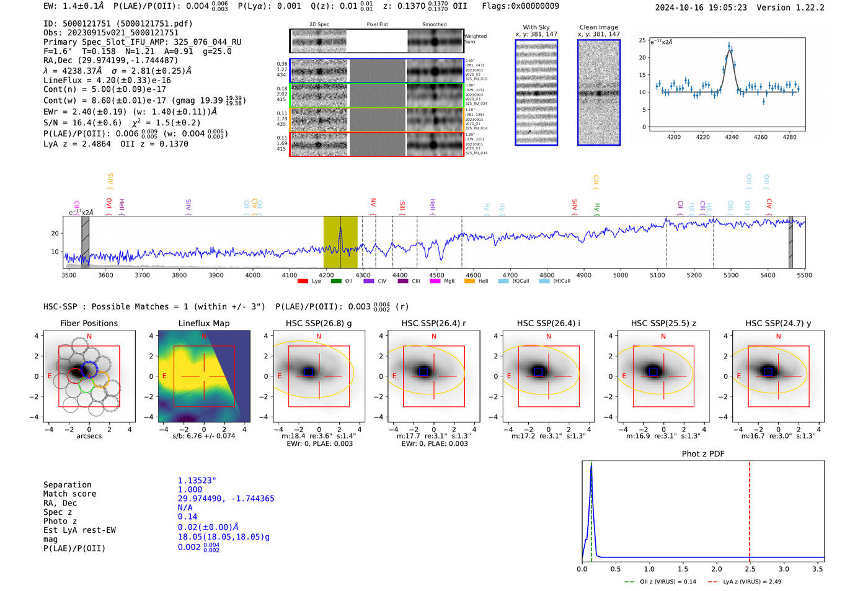The image size is (868, 591).
Task: Open the Clean Image cutout
Action: pos(599,93)
